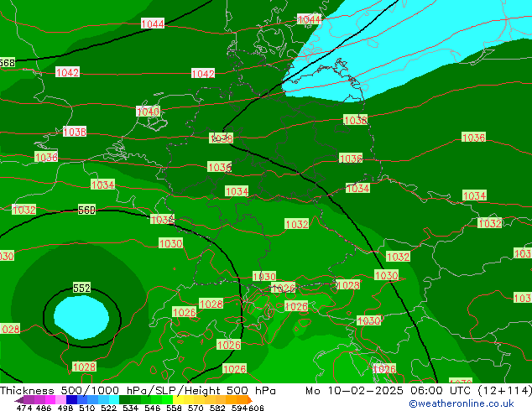Click the 'Thickness 500/1000 hPa/SLP/Height 500 hPa' title

138,390
